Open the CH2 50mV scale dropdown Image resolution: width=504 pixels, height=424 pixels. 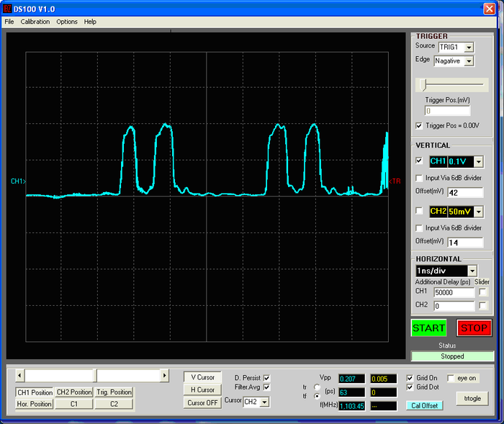tap(479, 212)
